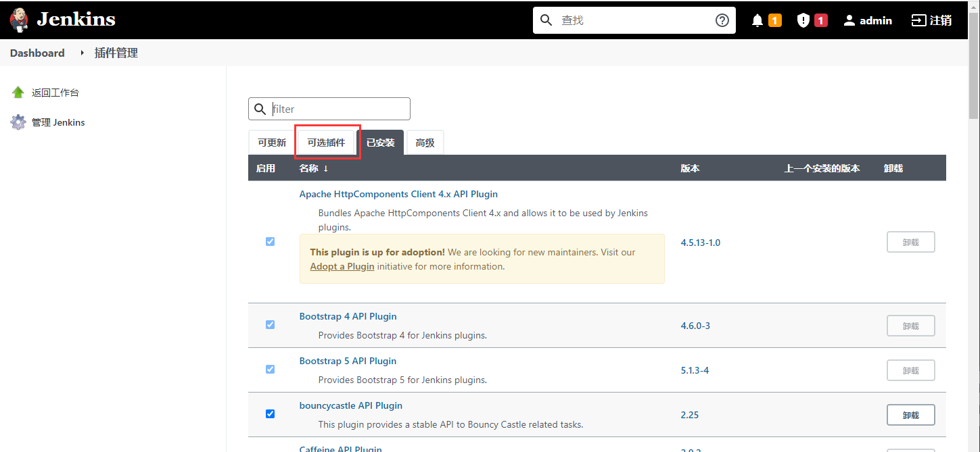Open the security shield warning icon
Viewport: 980px width, 452px height.
click(x=803, y=21)
